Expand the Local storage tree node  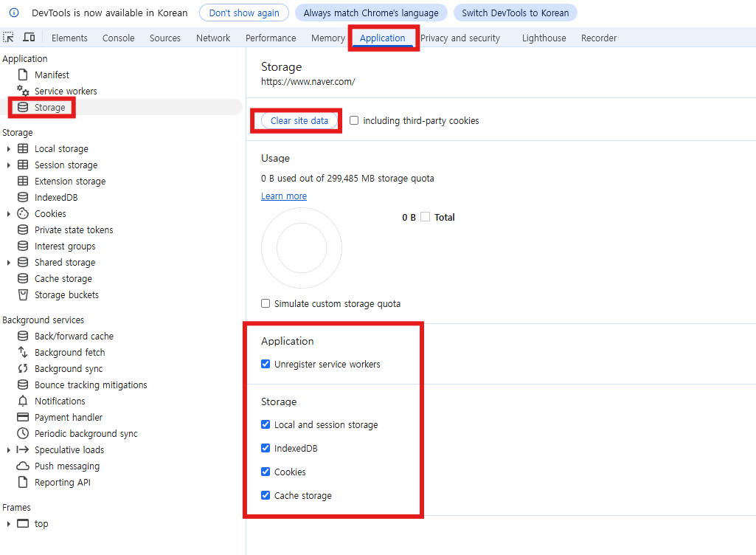(x=8, y=149)
